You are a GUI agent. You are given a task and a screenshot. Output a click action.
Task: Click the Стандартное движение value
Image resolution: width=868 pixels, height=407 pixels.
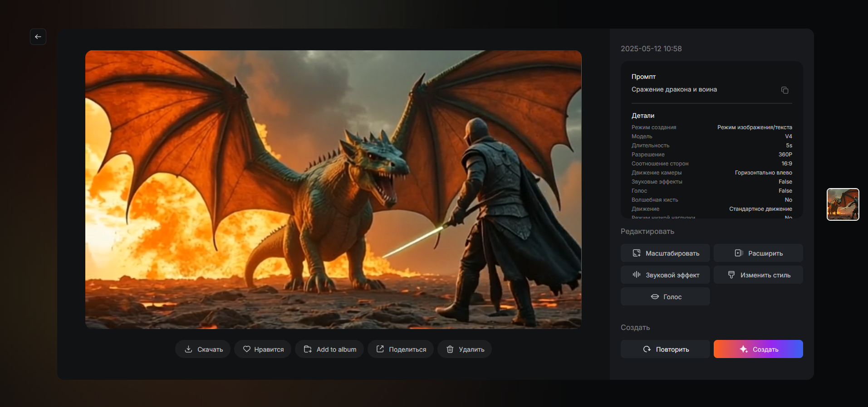[x=760, y=209]
